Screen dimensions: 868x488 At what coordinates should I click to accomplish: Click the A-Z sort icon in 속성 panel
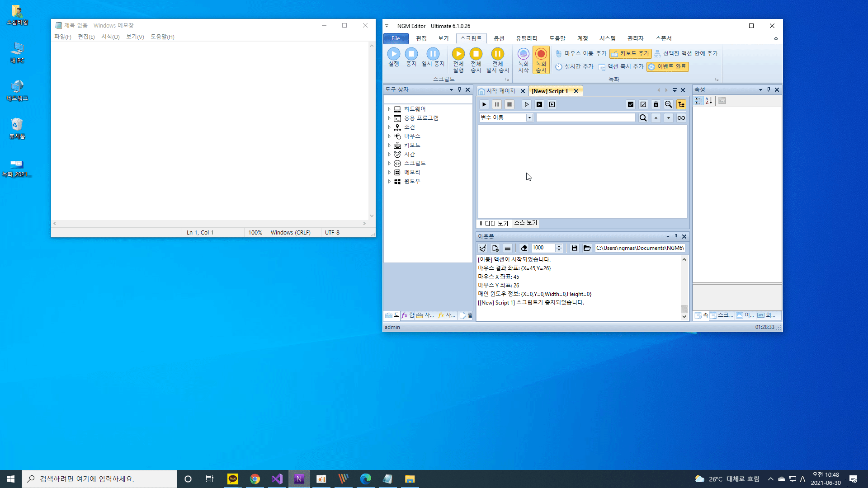click(x=709, y=101)
